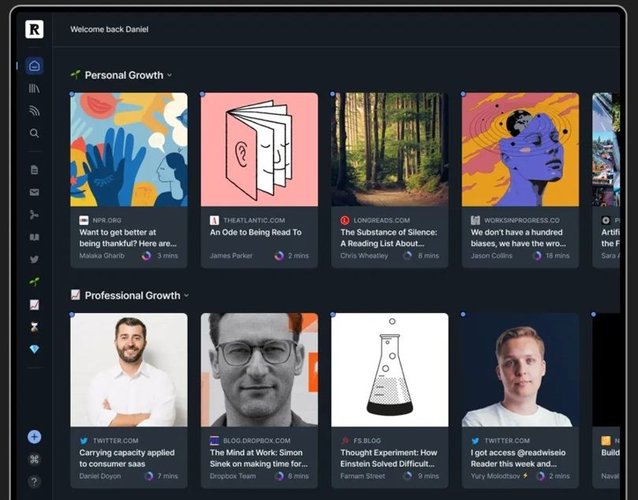Click the reading progress circle for NPR article
This screenshot has height=500, width=638.
[x=146, y=256]
